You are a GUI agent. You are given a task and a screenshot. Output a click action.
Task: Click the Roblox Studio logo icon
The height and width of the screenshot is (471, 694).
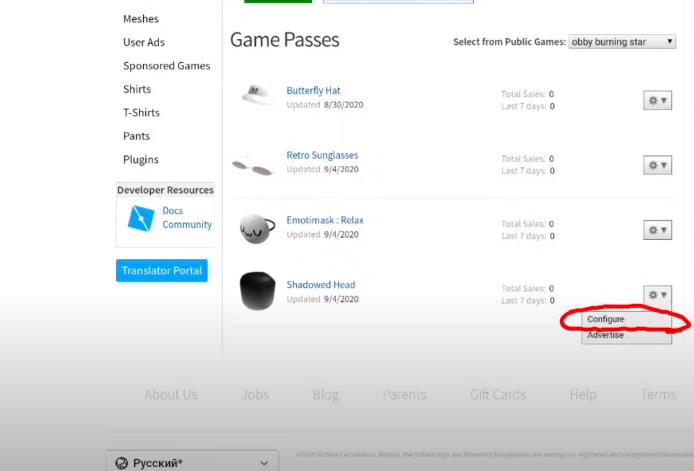pyautogui.click(x=141, y=218)
